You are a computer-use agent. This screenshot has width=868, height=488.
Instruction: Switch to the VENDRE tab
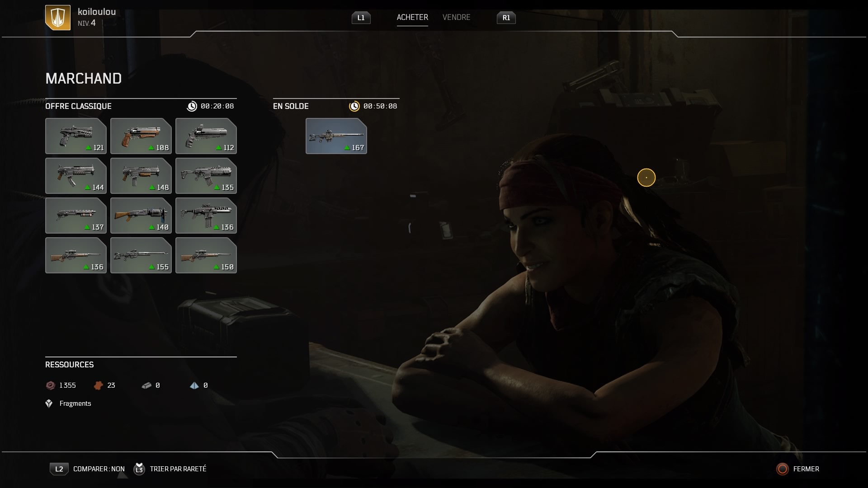click(456, 17)
